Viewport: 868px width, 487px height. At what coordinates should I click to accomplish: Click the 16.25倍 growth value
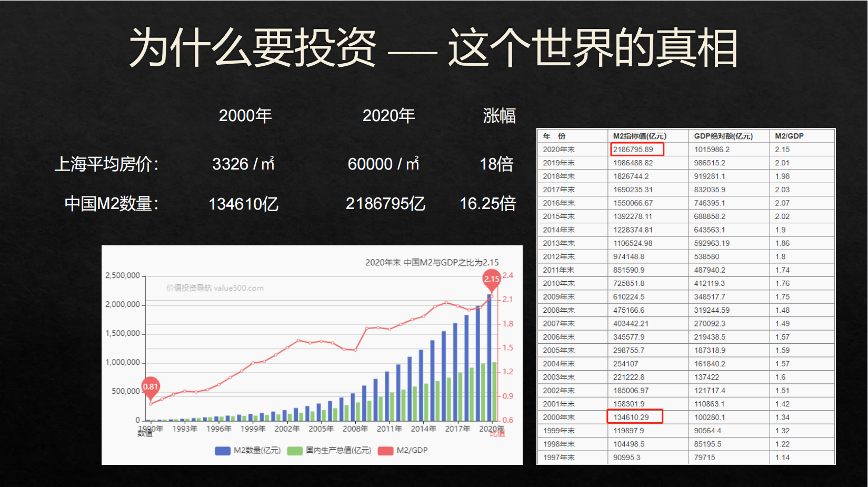pos(487,203)
